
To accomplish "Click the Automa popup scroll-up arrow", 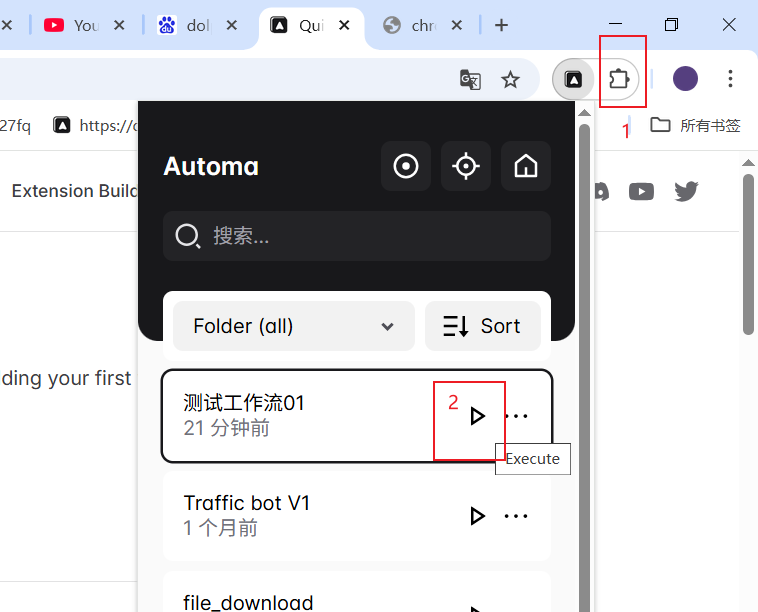I will pos(584,113).
